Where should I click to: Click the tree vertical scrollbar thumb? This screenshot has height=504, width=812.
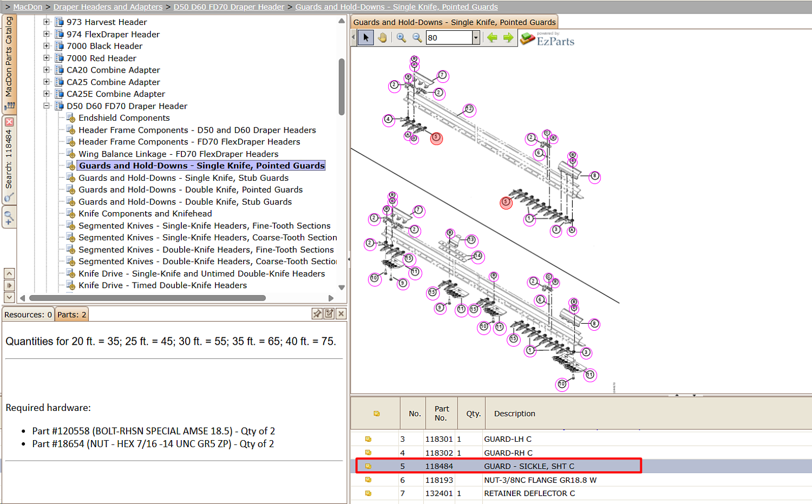pos(342,87)
